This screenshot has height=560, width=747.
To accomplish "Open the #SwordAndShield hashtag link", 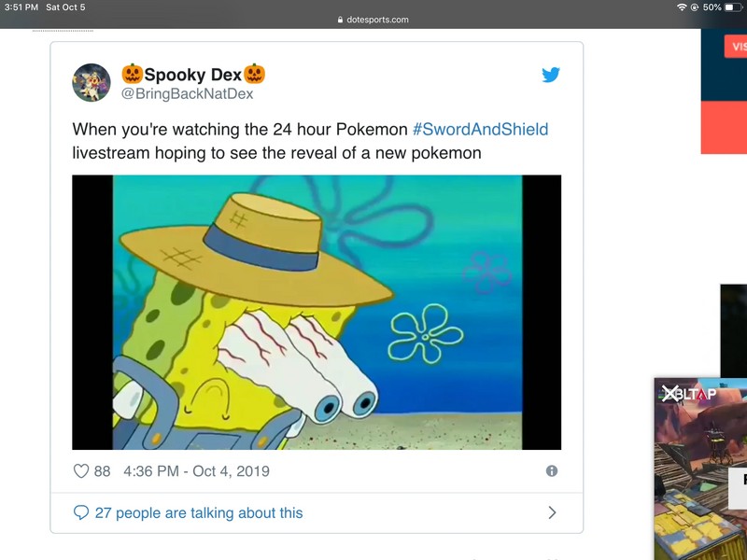I will click(x=480, y=129).
